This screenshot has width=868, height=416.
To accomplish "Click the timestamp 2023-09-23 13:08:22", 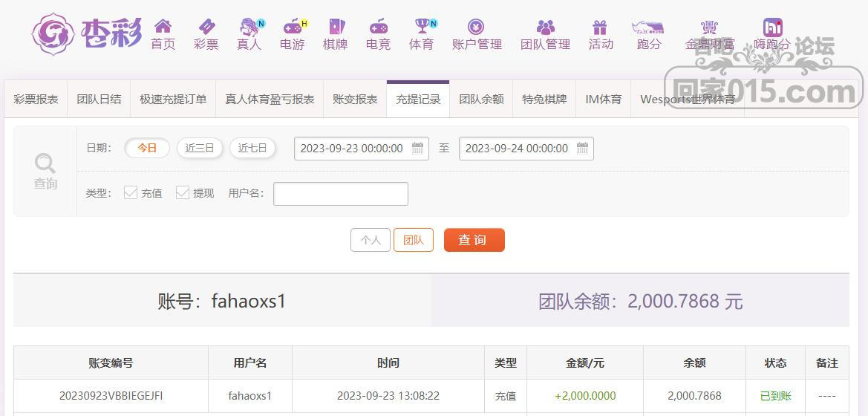I will pos(388,396).
